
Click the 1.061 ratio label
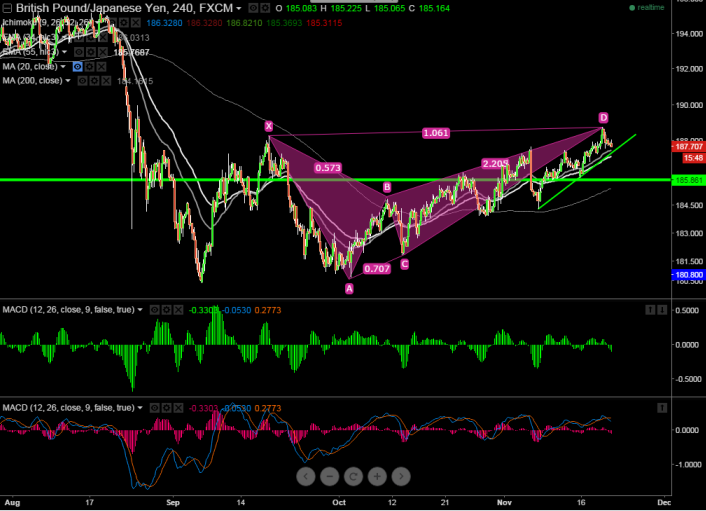(436, 133)
